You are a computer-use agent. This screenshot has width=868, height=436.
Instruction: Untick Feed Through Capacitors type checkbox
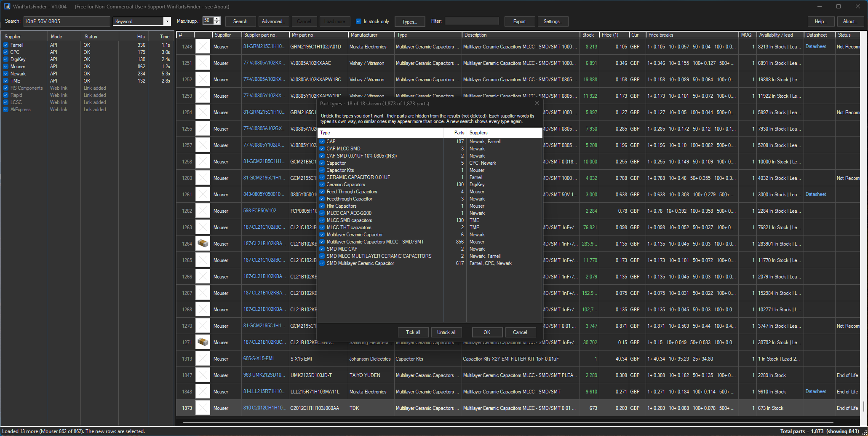(322, 192)
